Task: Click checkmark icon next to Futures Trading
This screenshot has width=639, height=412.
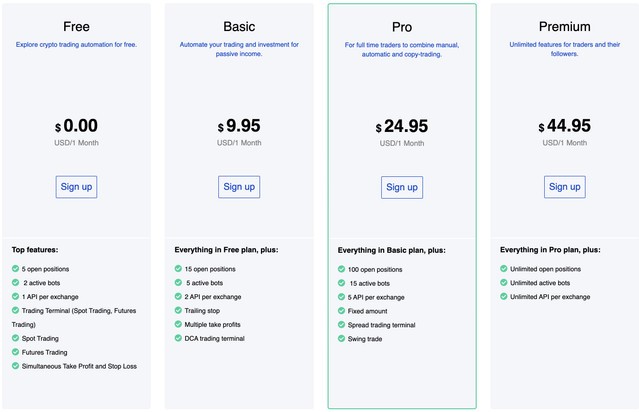Action: click(x=15, y=353)
